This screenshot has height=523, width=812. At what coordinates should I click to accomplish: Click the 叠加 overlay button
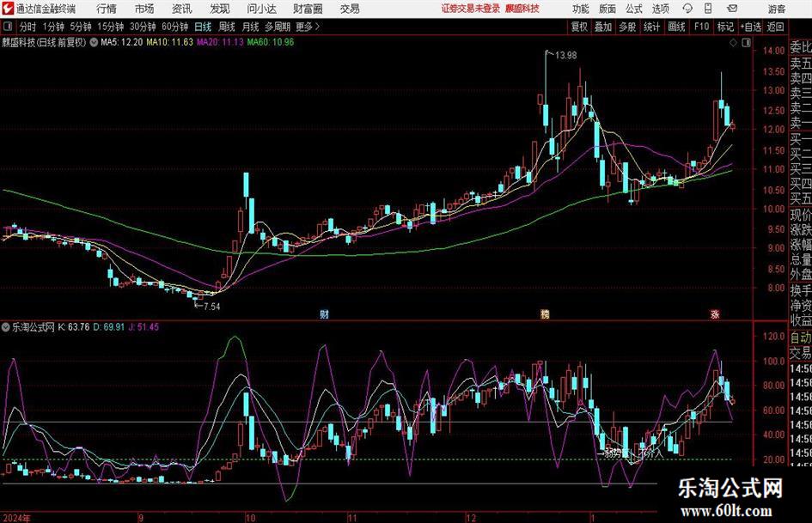click(603, 27)
